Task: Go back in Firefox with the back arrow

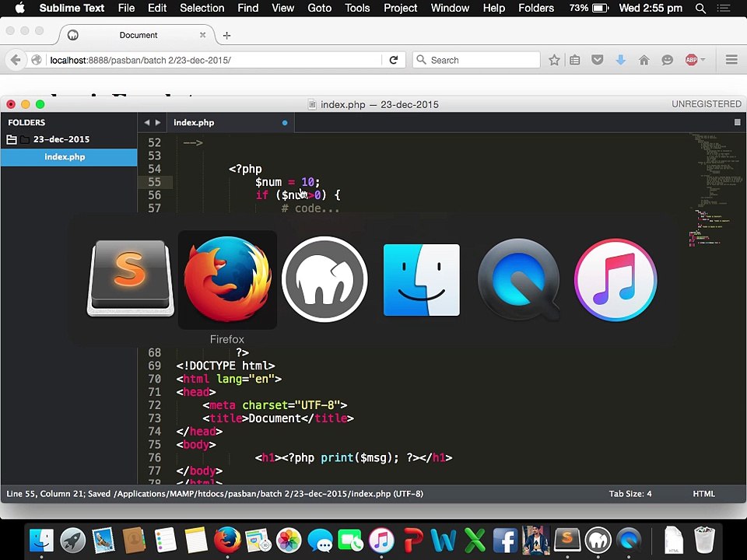Action: click(x=16, y=60)
